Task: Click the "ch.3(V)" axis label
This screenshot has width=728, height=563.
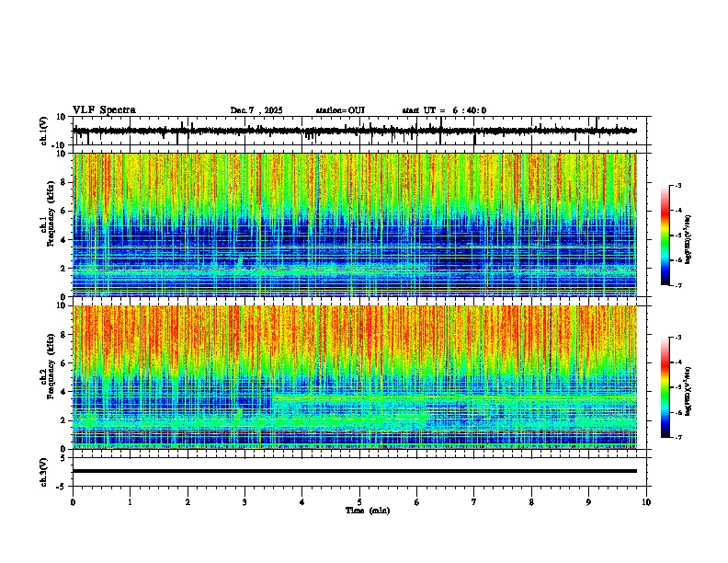Action: pyautogui.click(x=44, y=472)
